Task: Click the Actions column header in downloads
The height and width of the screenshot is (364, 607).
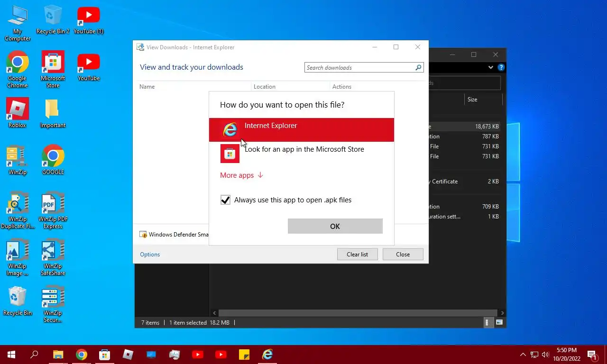Action: (342, 87)
